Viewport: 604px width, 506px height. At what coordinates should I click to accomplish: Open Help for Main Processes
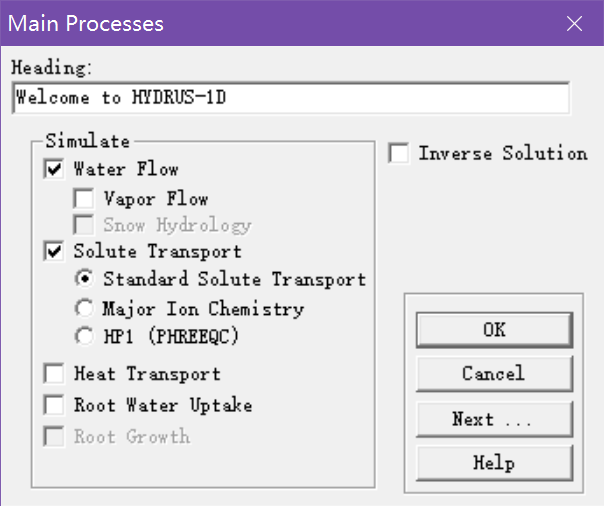494,463
